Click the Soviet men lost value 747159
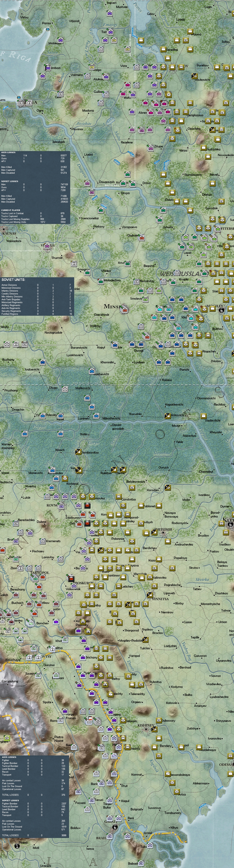This screenshot has height=868, width=234. [64, 184]
